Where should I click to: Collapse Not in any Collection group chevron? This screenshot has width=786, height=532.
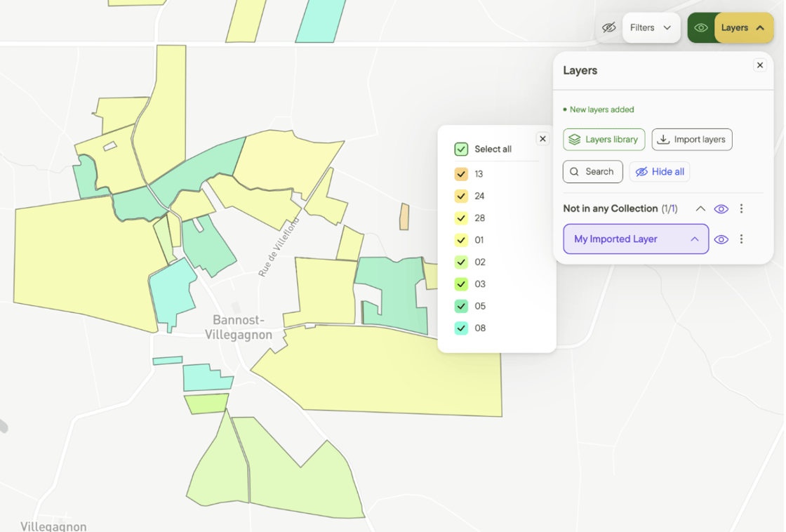(x=700, y=208)
